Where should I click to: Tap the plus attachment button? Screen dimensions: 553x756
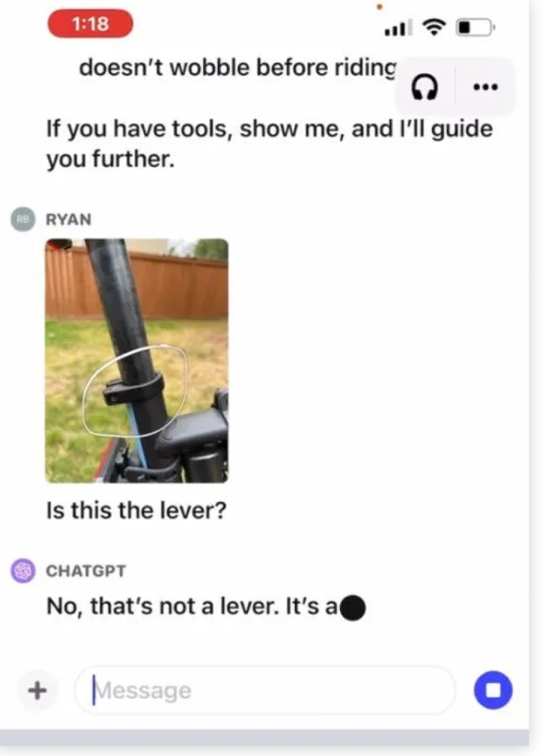pyautogui.click(x=38, y=690)
